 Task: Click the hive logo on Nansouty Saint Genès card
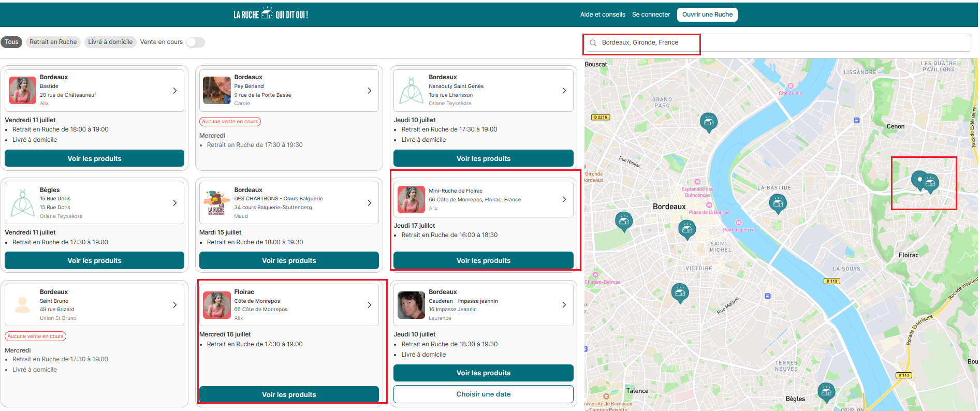pos(412,91)
